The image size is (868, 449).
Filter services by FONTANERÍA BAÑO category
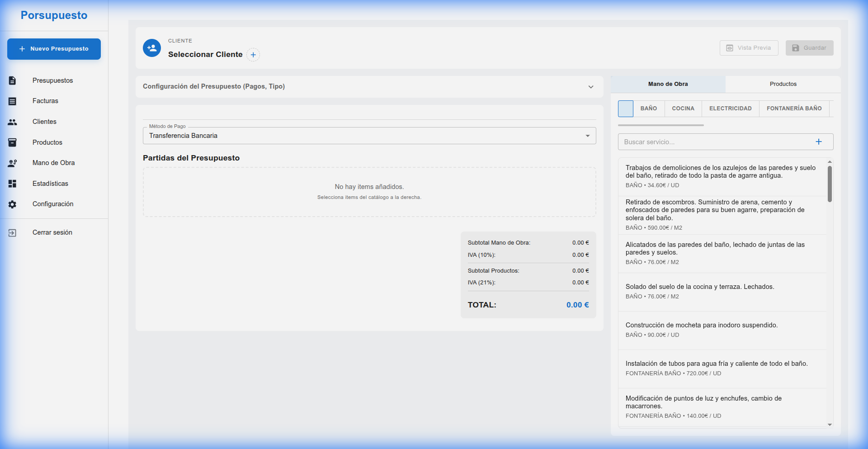coord(794,109)
